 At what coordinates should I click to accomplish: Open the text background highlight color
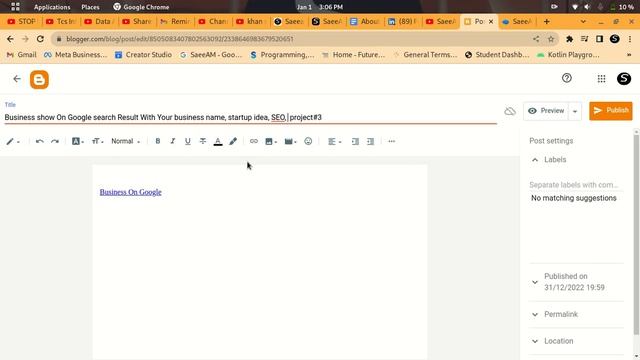pyautogui.click(x=233, y=141)
